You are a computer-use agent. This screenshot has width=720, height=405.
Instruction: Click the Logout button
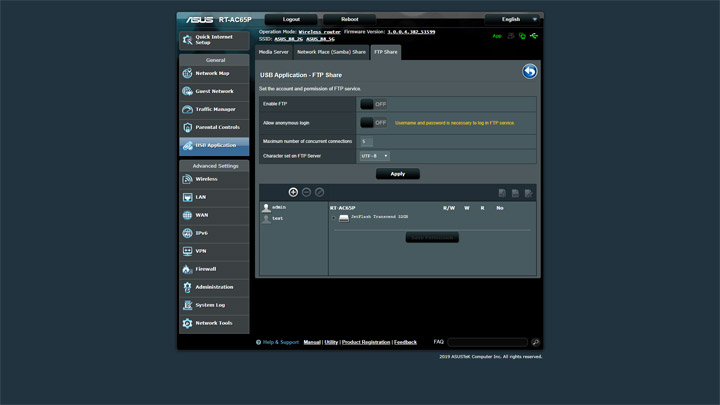pos(291,19)
